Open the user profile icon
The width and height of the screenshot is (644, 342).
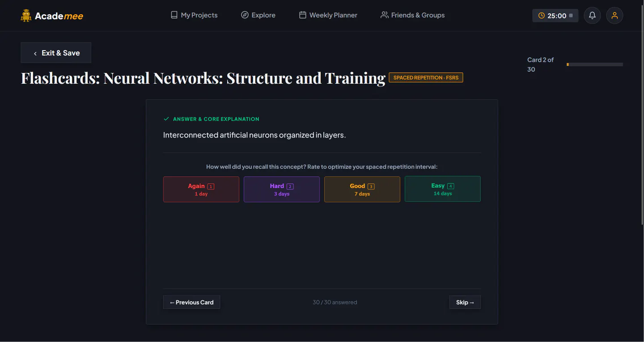(614, 16)
